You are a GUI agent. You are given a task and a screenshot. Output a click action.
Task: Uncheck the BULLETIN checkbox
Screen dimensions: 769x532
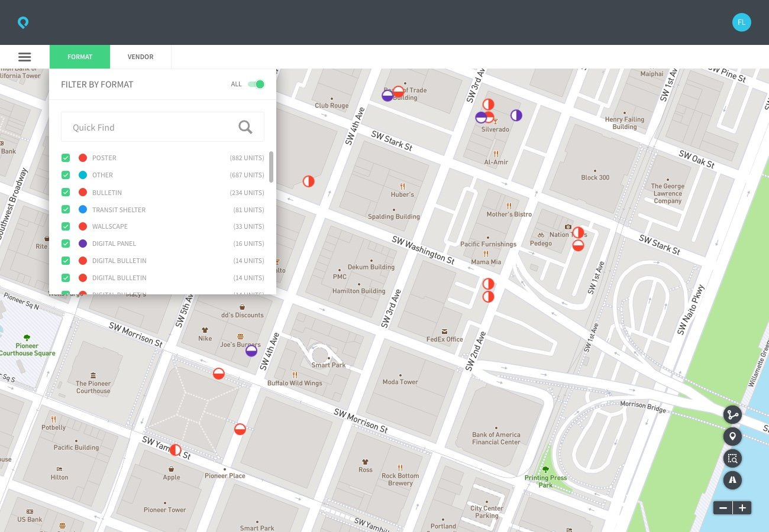coord(66,193)
